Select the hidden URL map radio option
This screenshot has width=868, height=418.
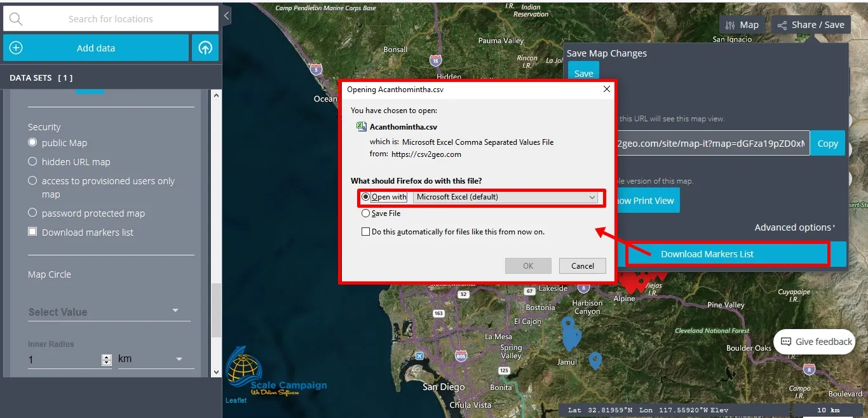click(33, 161)
